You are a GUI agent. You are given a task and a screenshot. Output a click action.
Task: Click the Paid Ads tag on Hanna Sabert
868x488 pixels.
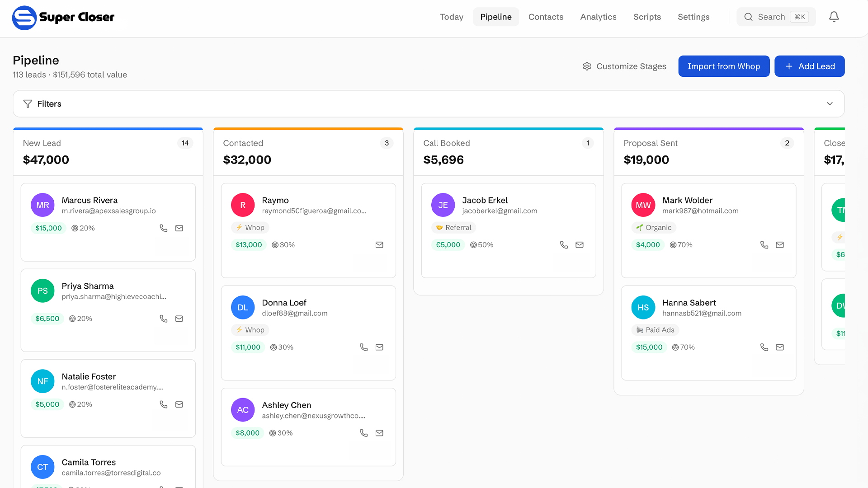(x=656, y=330)
